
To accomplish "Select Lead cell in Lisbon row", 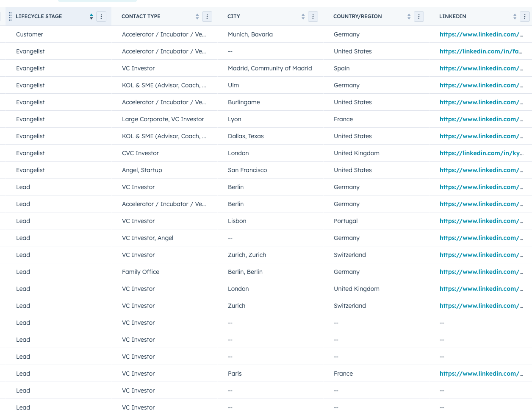I will [x=23, y=221].
